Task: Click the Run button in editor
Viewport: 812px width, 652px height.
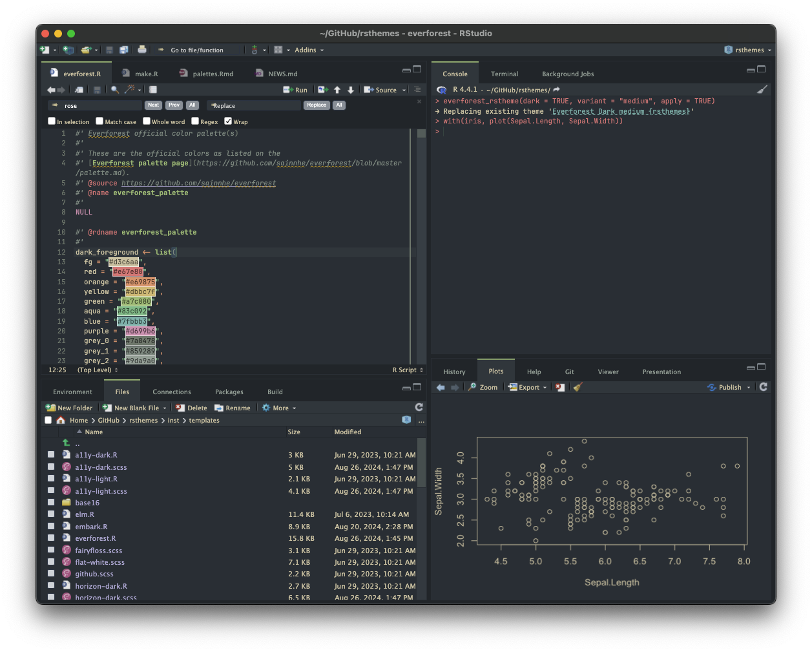Action: (x=296, y=90)
